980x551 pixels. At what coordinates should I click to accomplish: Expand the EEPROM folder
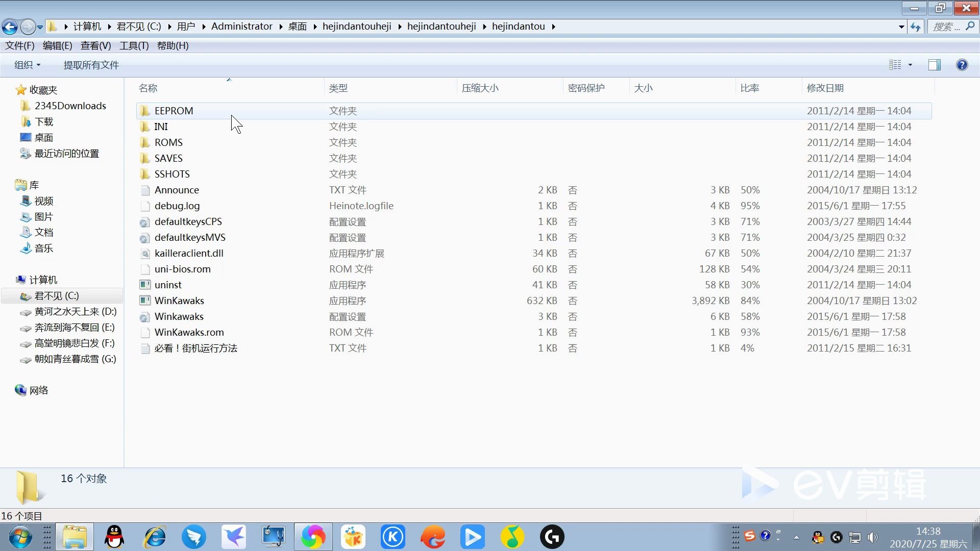tap(173, 110)
